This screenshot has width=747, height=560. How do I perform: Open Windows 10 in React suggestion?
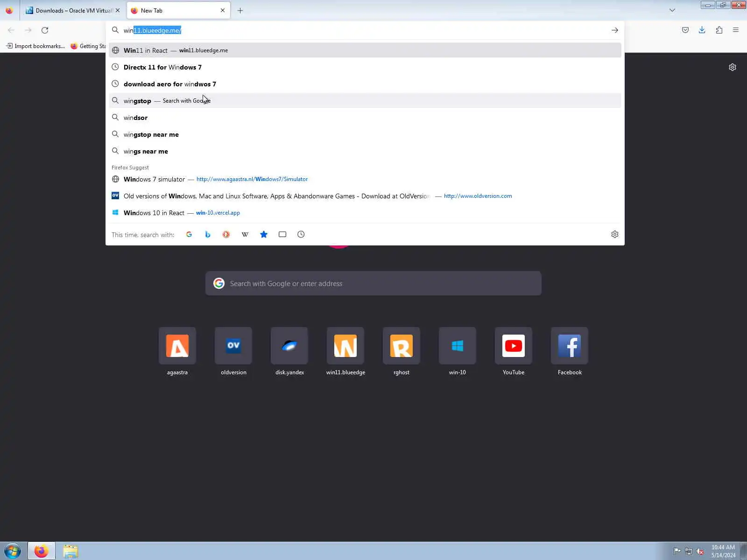click(365, 213)
